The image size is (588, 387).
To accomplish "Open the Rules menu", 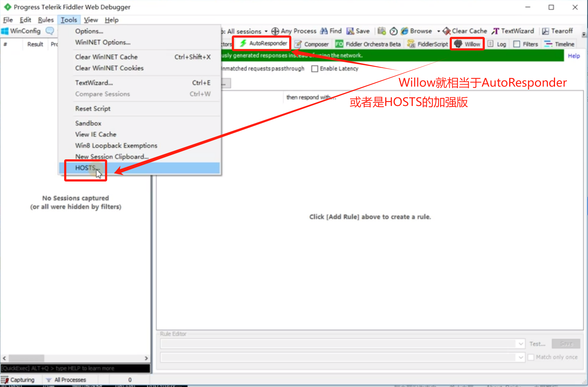I will coord(46,20).
